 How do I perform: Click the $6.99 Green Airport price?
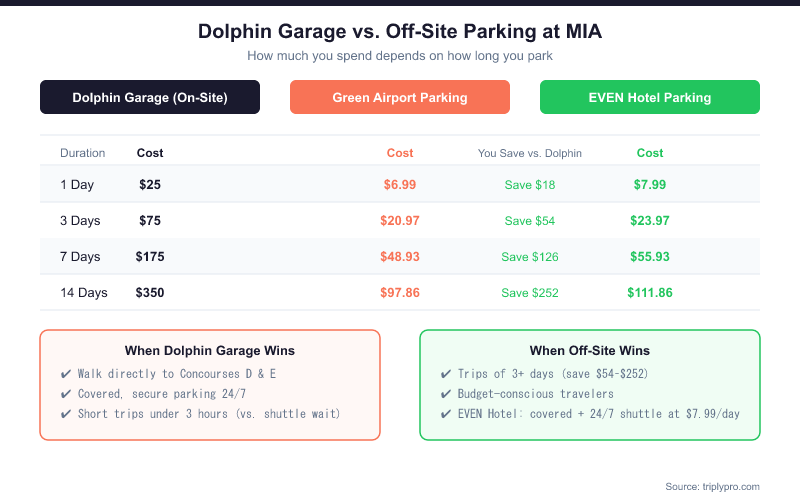(400, 185)
